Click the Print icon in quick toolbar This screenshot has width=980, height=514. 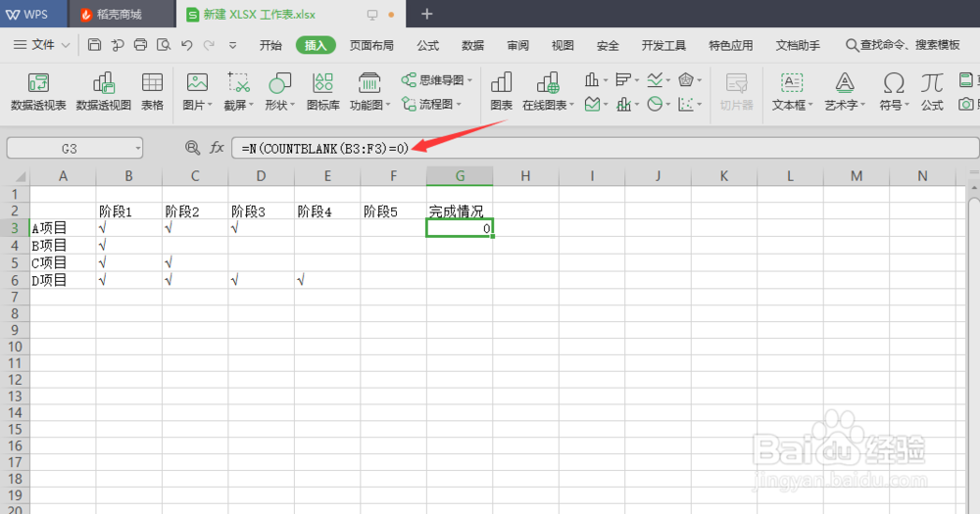tap(140, 45)
